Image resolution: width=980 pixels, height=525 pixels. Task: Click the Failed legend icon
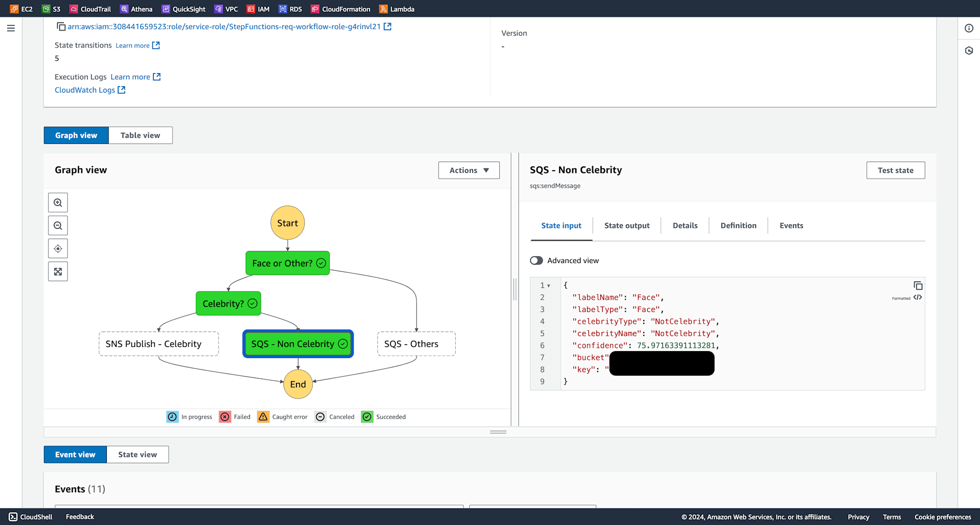point(225,417)
